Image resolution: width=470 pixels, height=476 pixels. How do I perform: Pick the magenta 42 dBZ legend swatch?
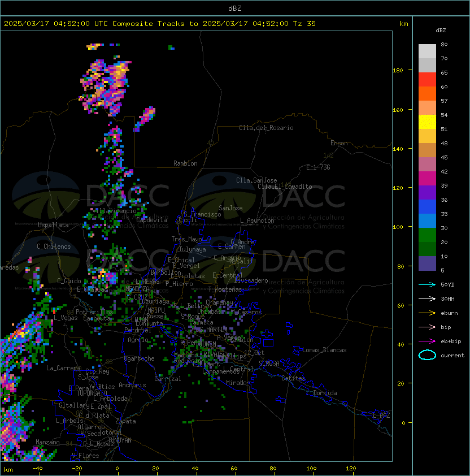tap(427, 179)
